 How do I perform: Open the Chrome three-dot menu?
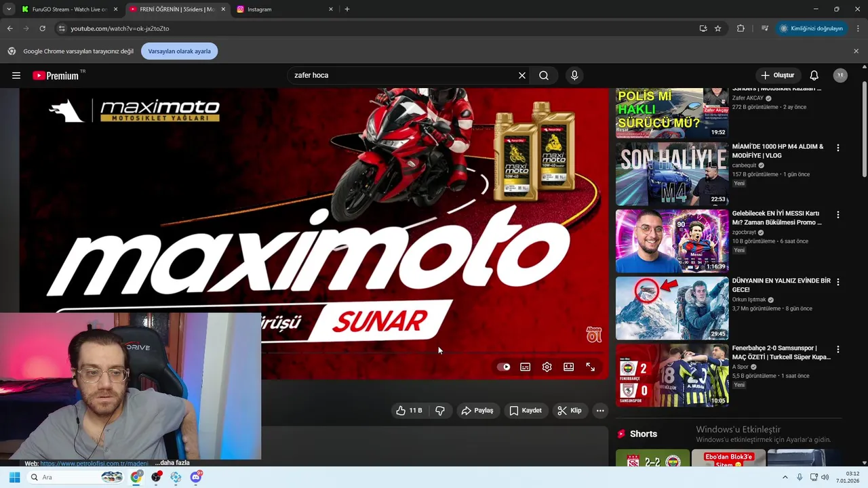(858, 28)
